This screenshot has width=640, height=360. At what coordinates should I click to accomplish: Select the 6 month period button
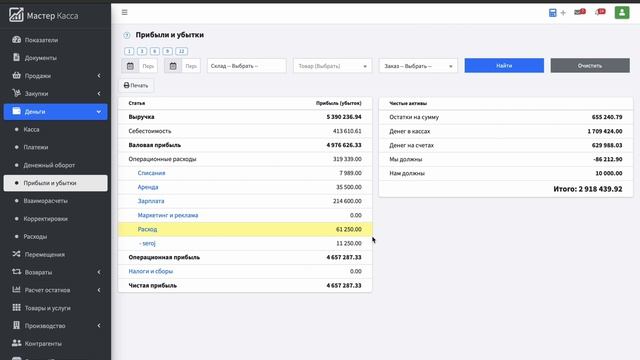click(155, 51)
